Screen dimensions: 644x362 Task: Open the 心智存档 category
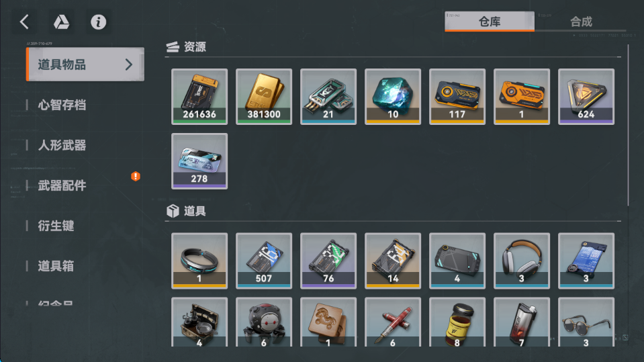tap(62, 105)
